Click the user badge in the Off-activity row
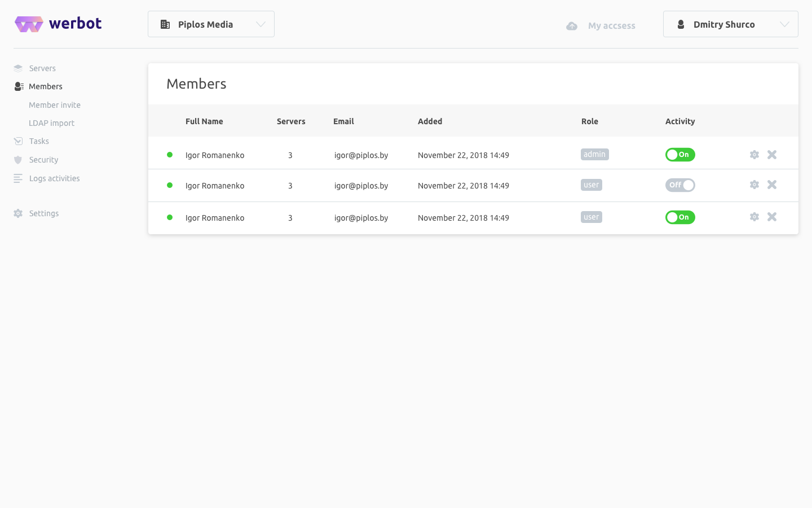 pyautogui.click(x=592, y=185)
